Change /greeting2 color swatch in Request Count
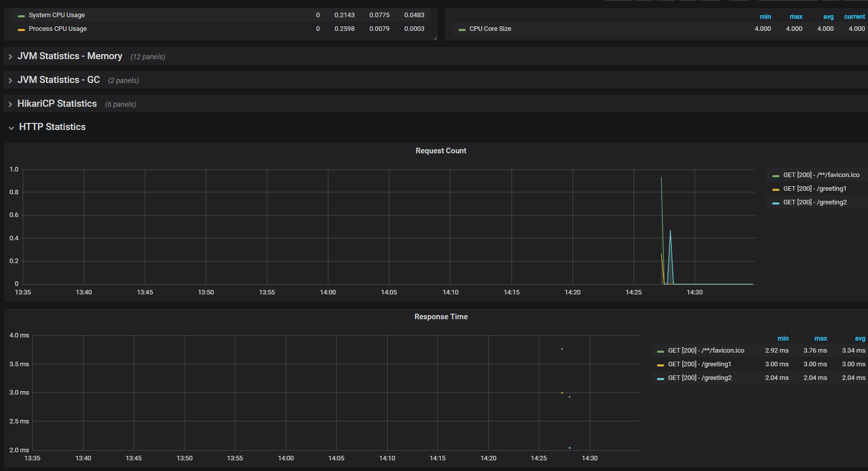 click(x=776, y=203)
